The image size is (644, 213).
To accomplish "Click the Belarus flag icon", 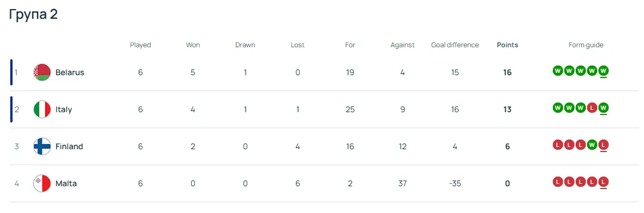I will [42, 73].
